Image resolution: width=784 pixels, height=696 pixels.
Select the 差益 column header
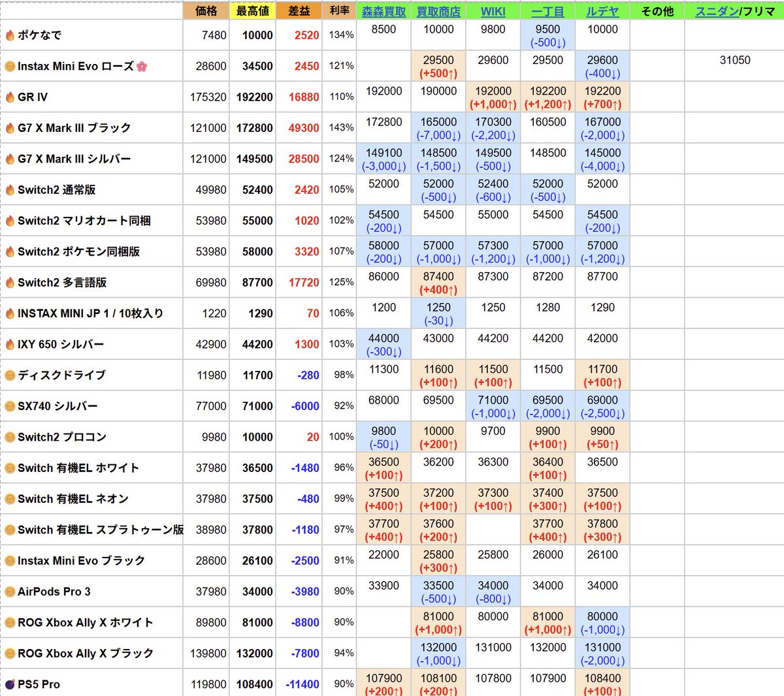299,10
